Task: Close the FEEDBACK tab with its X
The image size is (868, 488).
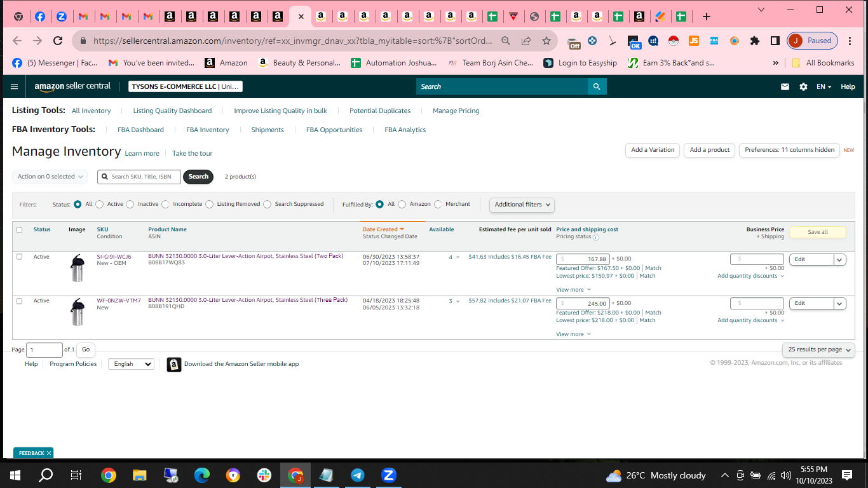Action: coord(49,453)
